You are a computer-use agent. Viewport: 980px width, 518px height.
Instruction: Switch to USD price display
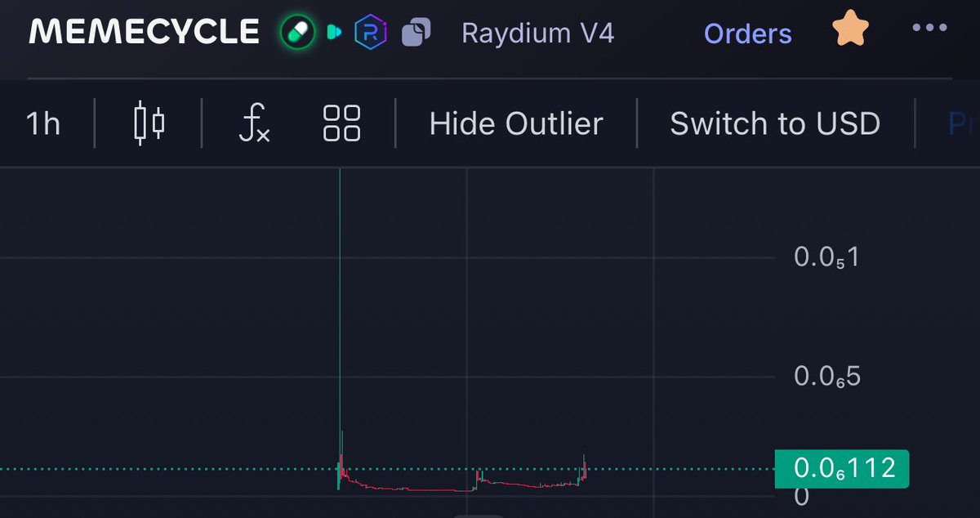775,123
